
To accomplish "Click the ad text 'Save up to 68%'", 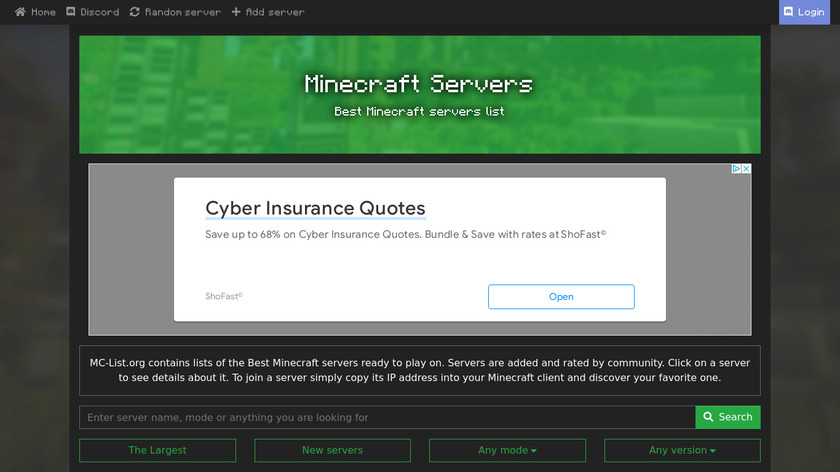I will click(406, 234).
